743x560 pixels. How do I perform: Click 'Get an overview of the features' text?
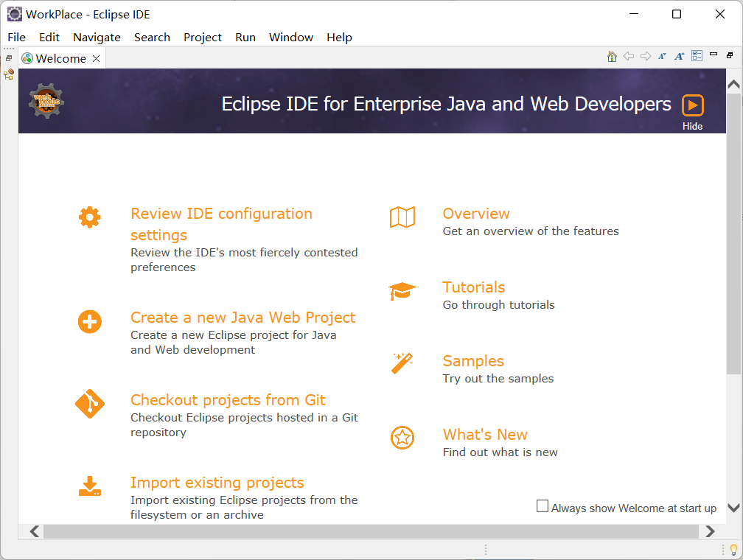tap(531, 231)
